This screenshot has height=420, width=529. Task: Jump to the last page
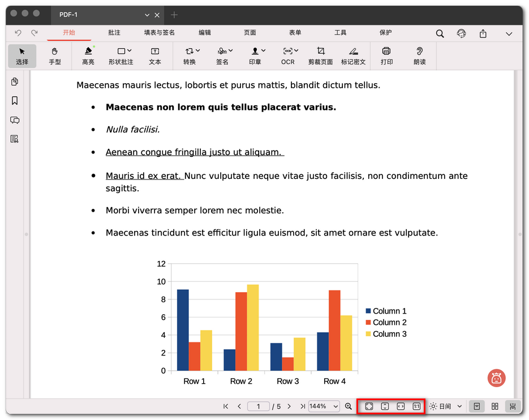click(303, 406)
